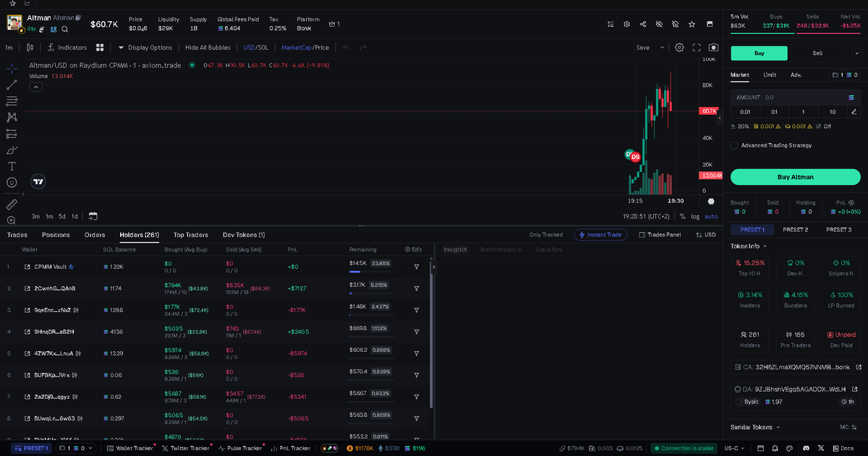This screenshot has width=868, height=456.
Task: Open the Save layout dropdown arrow
Action: (662, 48)
